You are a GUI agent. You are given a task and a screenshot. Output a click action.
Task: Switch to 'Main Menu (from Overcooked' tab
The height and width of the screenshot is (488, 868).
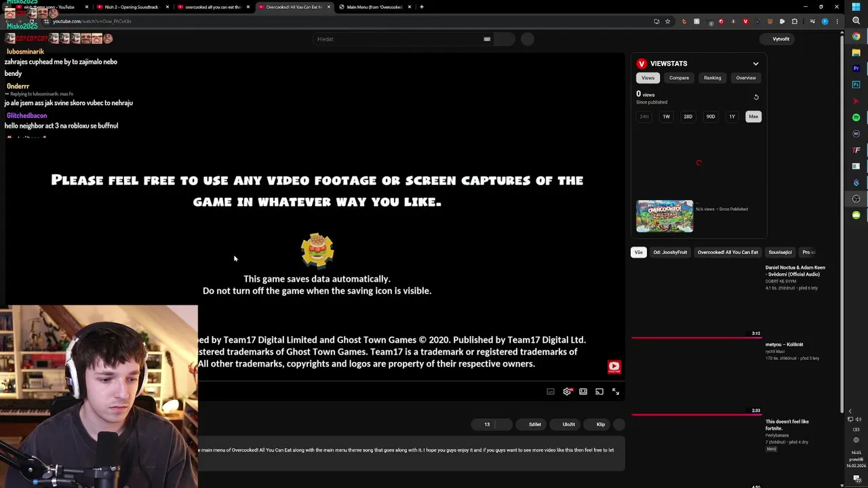tap(374, 7)
